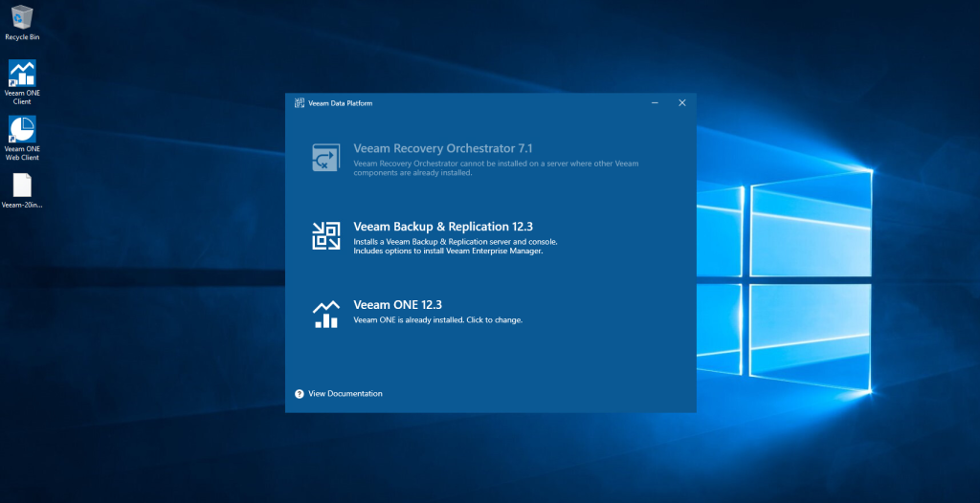Viewport: 980px width, 503px height.
Task: Click the Veeam Data Platform window title
Action: [x=341, y=103]
